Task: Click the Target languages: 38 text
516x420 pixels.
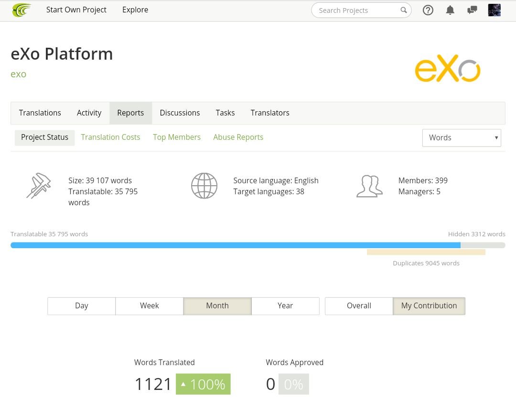Action: click(x=269, y=191)
